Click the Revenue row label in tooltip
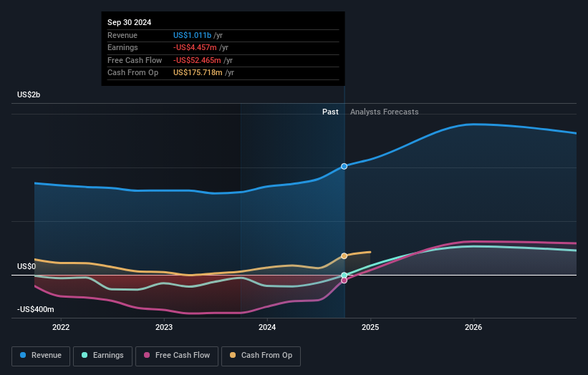588x375 pixels. click(x=122, y=35)
